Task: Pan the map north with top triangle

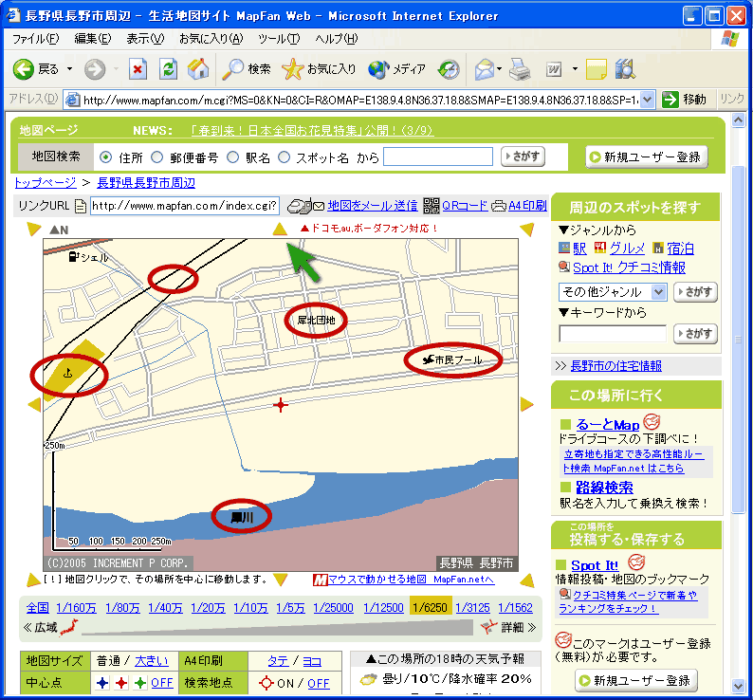Action: (280, 230)
